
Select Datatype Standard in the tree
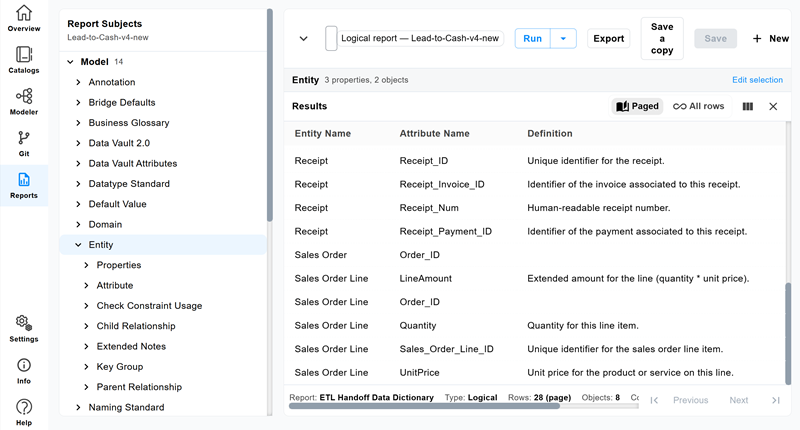[129, 184]
